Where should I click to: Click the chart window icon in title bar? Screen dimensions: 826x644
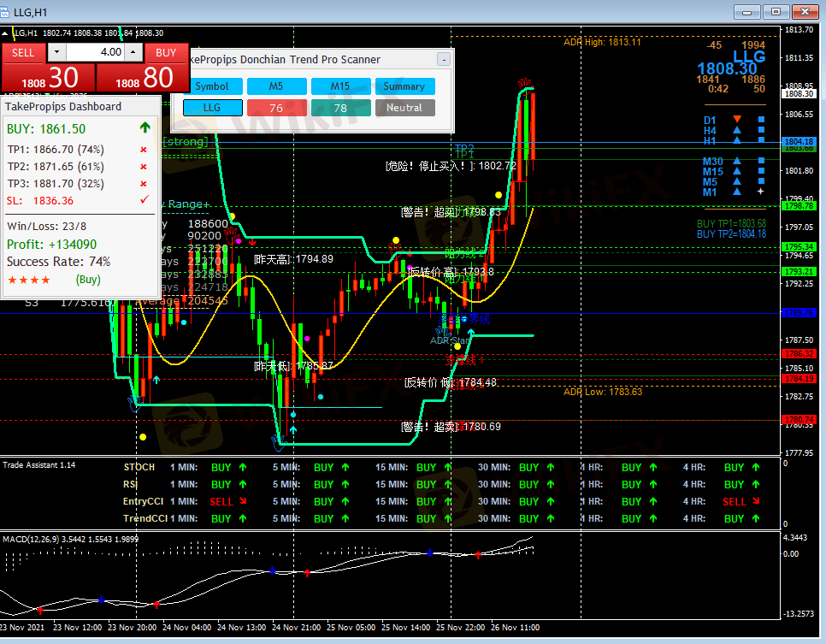point(7,11)
